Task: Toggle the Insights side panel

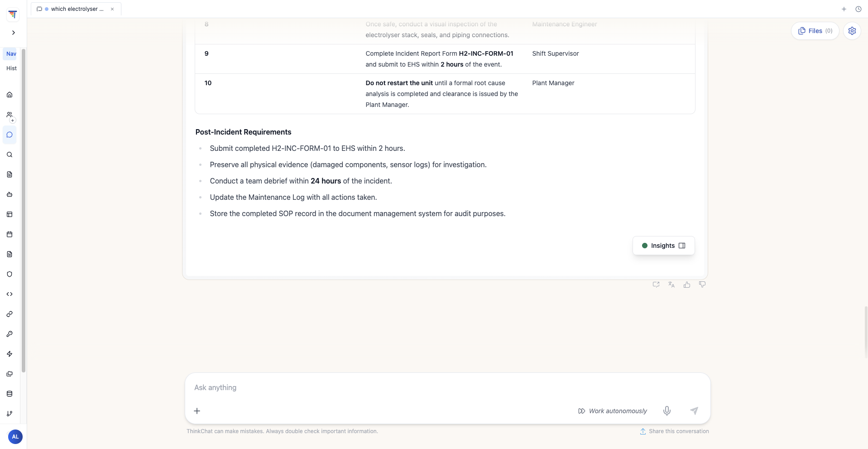Action: tap(664, 246)
